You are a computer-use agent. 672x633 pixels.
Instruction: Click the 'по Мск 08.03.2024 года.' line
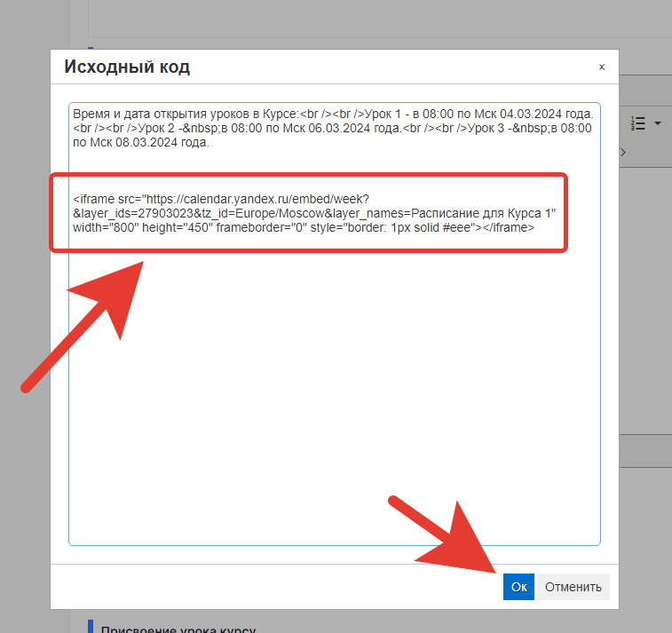point(141,142)
